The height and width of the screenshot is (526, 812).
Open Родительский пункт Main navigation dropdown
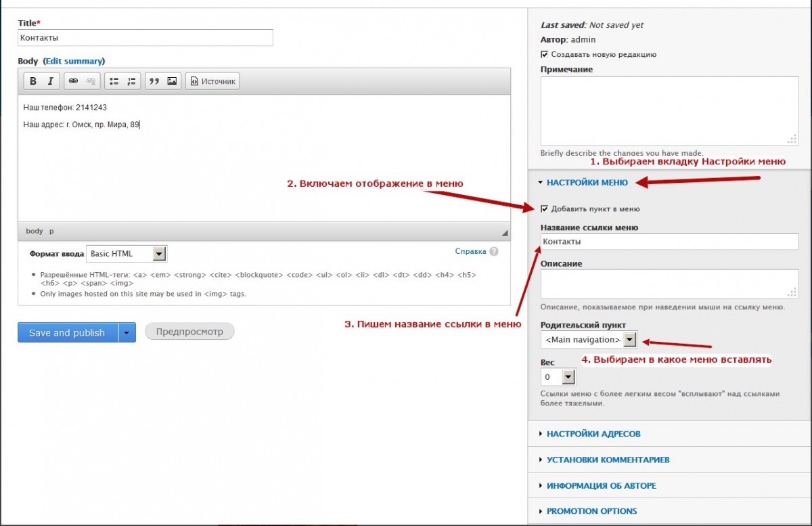coord(589,339)
